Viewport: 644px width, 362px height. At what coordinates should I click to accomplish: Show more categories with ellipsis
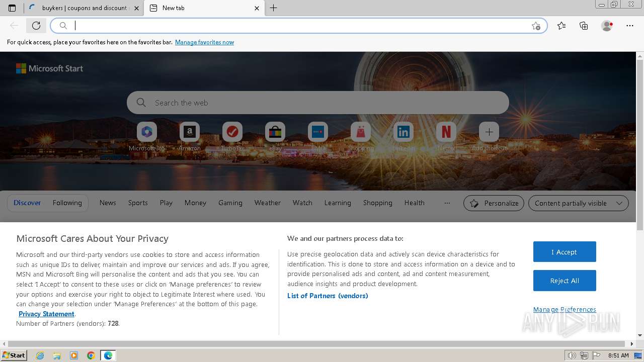point(447,203)
